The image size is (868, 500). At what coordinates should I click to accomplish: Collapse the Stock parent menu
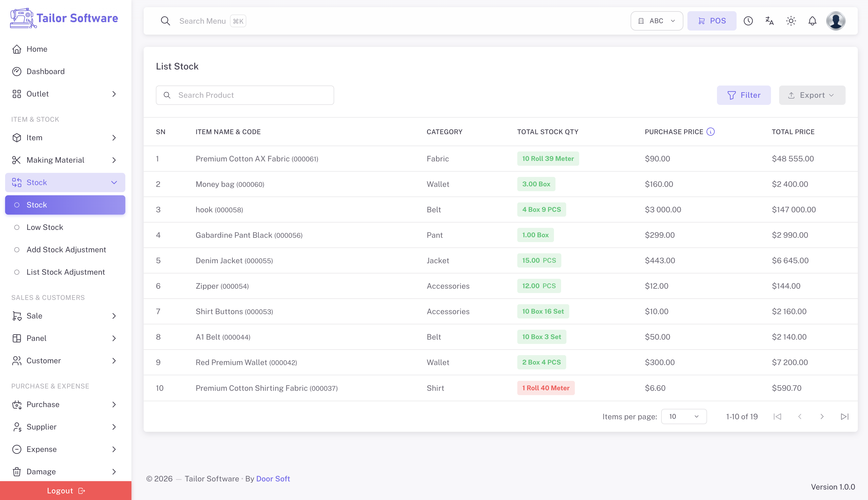(65, 182)
